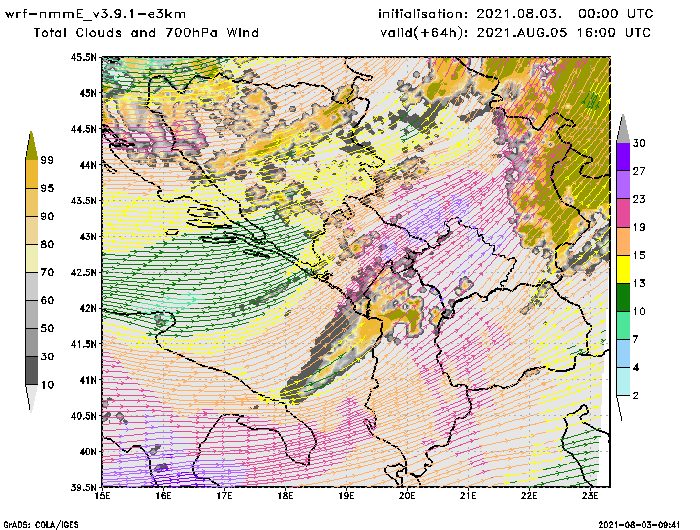700x530 pixels.
Task: Select the timestamp '2021-08-03-09:41' at bottom
Action: click(639, 525)
